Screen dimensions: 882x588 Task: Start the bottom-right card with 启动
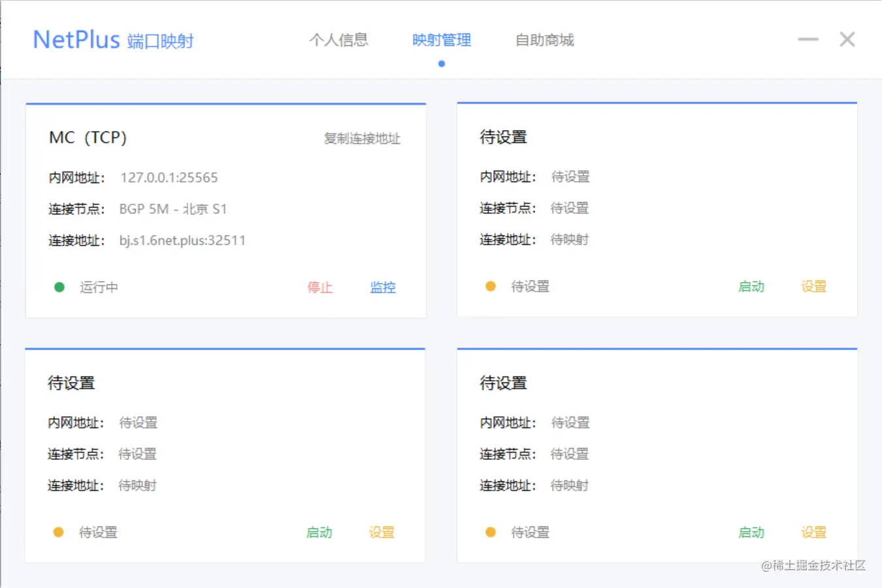pyautogui.click(x=751, y=533)
